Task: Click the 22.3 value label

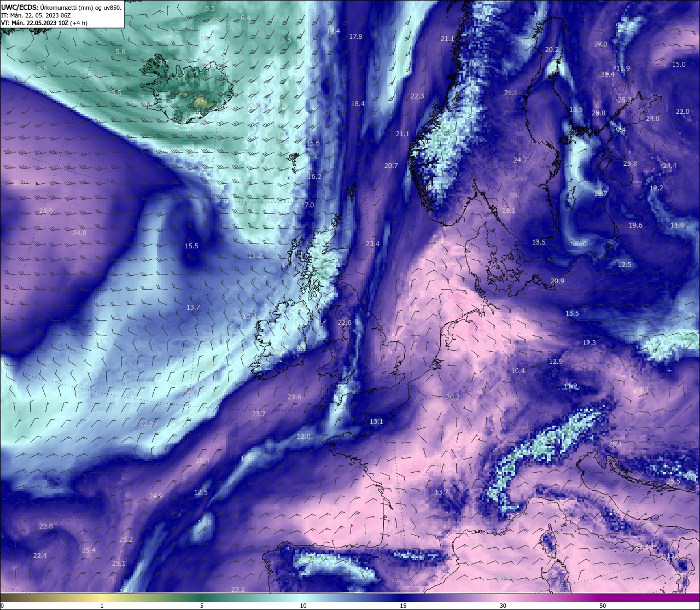Action: click(x=417, y=96)
